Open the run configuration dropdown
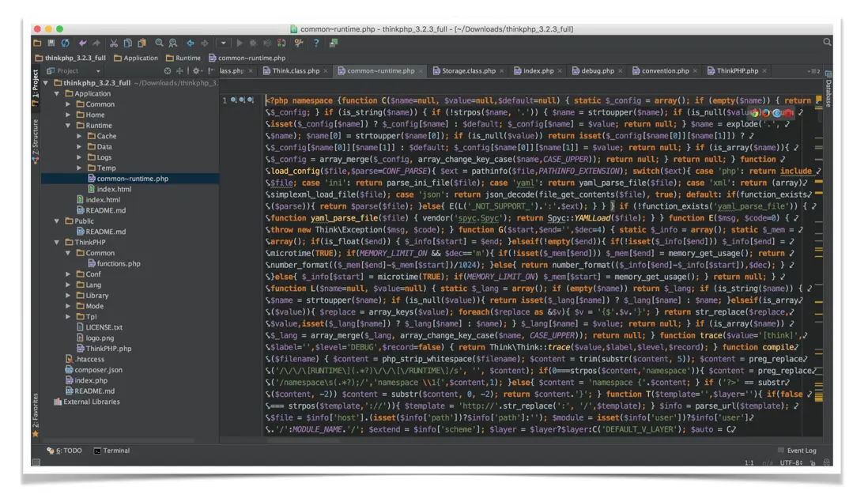This screenshot has height=502, width=868. pyautogui.click(x=223, y=43)
